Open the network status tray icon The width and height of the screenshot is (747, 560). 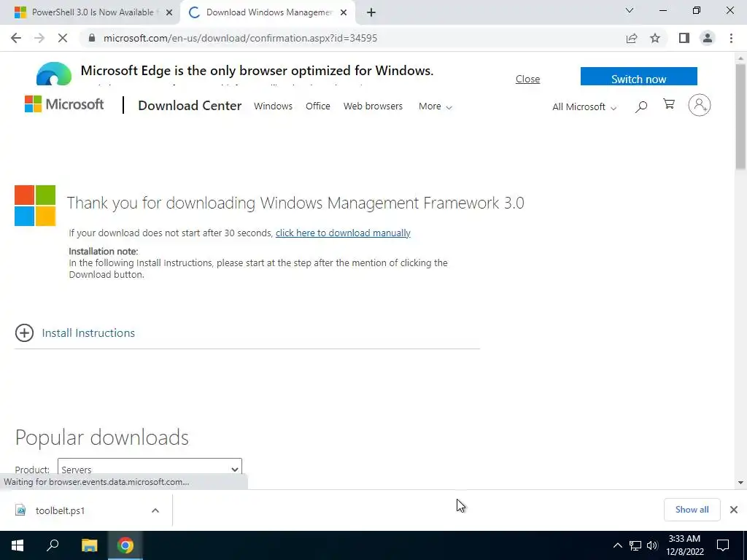[x=635, y=545]
